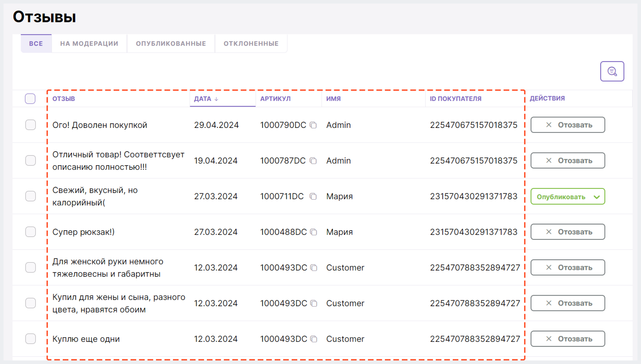641x364 pixels.
Task: Click Отозвать for 'Для женской руки' review
Action: (568, 268)
